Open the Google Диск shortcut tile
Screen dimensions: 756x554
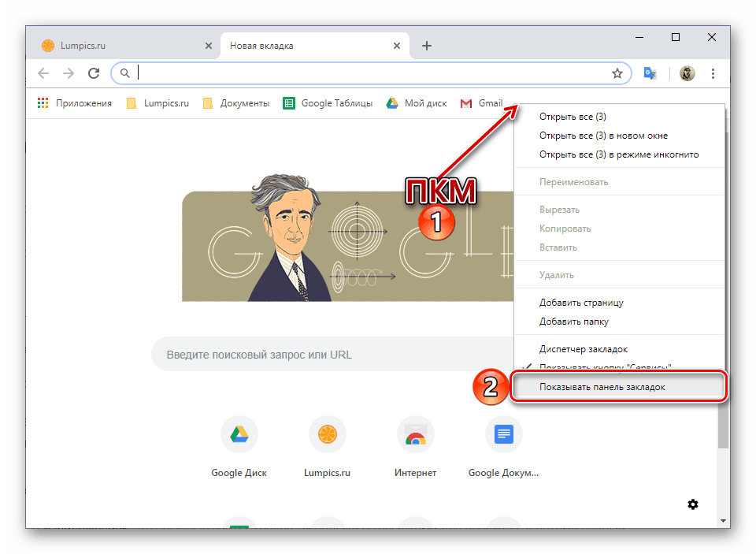(x=239, y=446)
